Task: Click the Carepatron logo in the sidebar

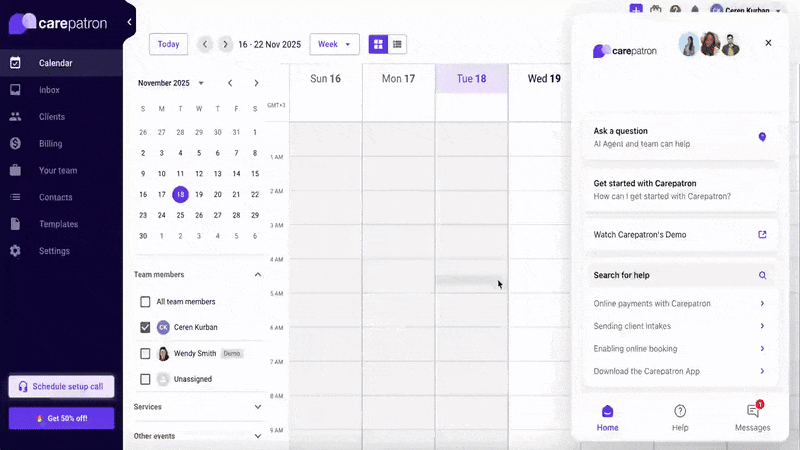Action: pos(58,23)
